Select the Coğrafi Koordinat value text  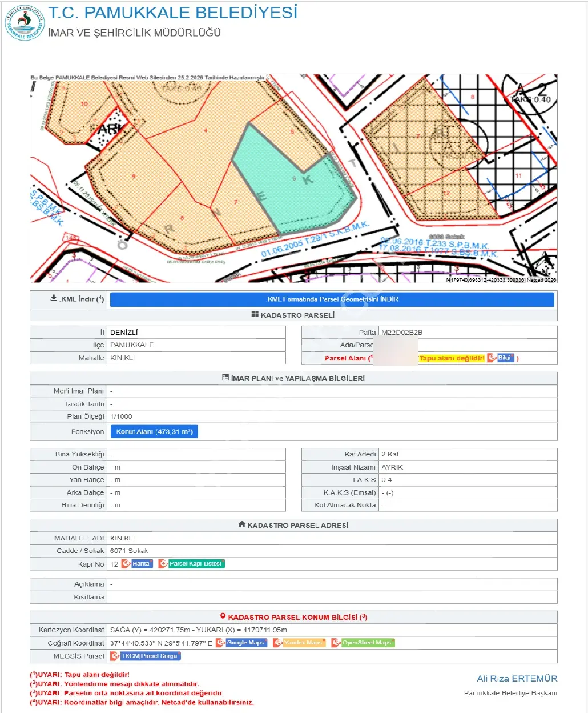(161, 643)
